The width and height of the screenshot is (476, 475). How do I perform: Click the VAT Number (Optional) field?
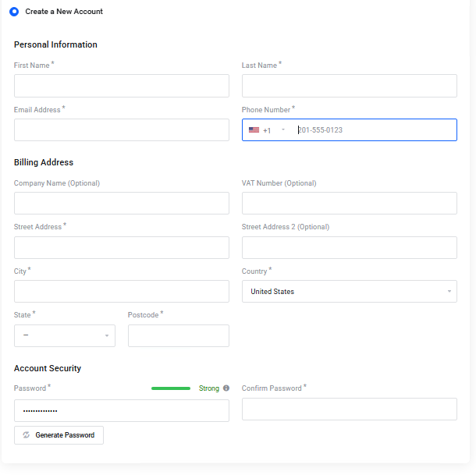click(x=349, y=203)
